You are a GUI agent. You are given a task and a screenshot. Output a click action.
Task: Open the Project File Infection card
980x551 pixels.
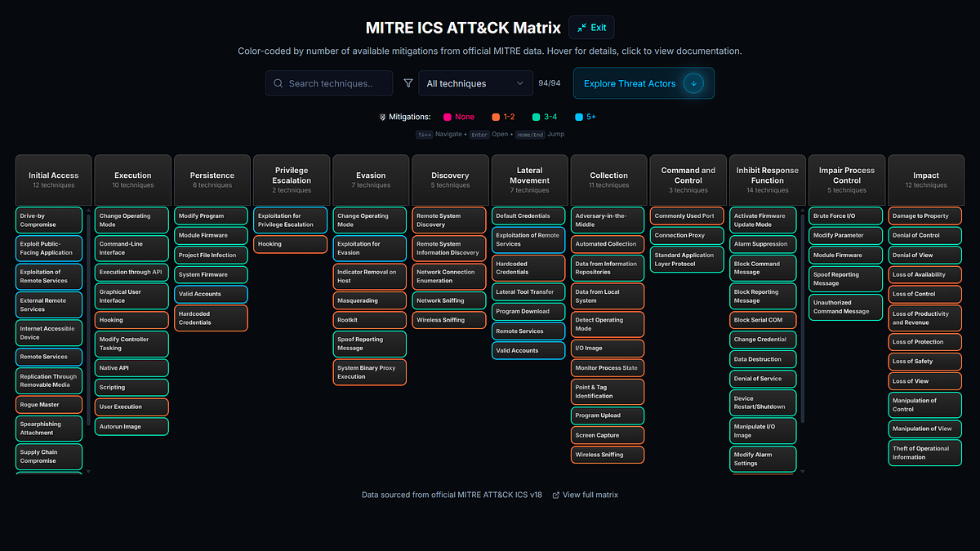click(x=212, y=256)
